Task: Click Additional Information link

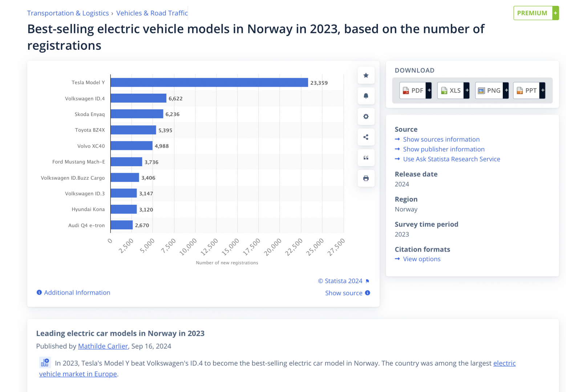Action: pyautogui.click(x=77, y=293)
